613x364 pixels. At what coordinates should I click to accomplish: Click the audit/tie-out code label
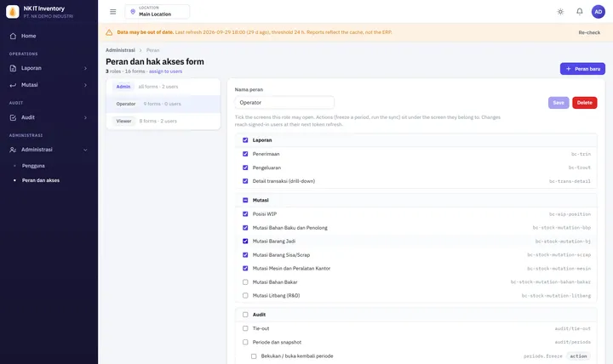[573, 329]
